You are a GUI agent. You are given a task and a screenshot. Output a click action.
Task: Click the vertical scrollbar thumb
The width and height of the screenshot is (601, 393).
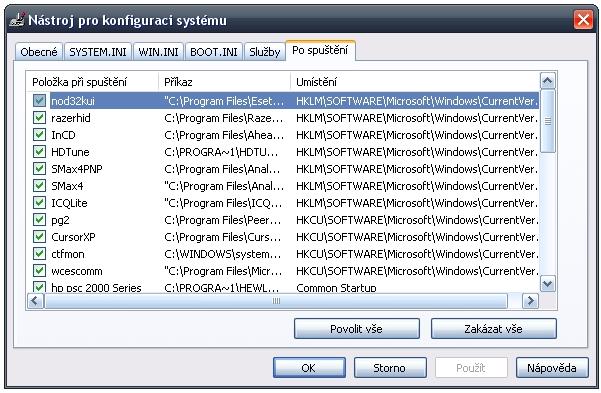coord(547,121)
